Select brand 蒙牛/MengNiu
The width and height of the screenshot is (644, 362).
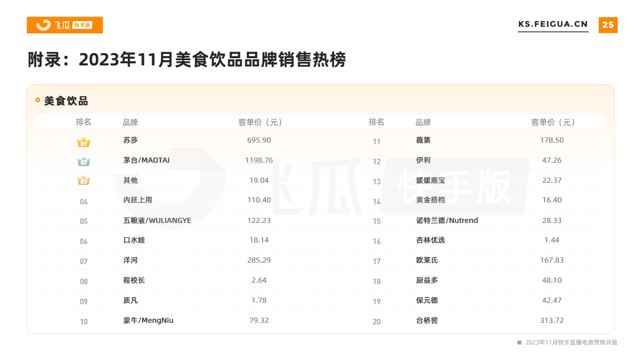click(x=148, y=320)
